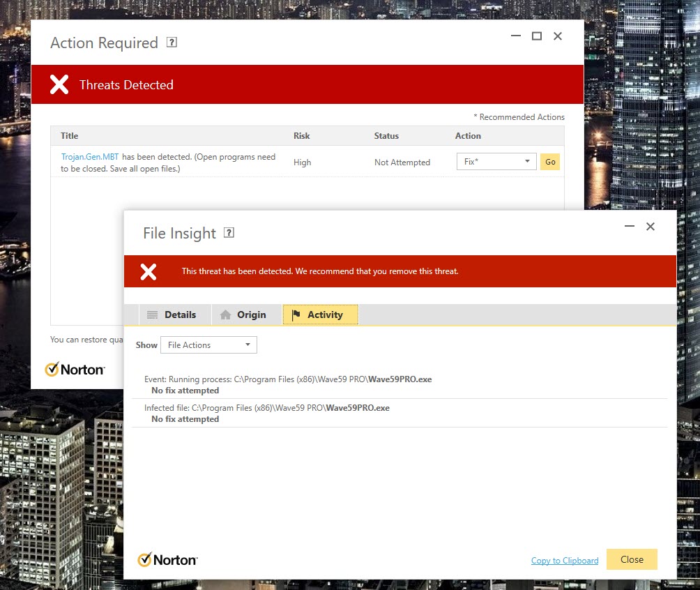700x590 pixels.
Task: Click the Copy to Clipboard link
Action: point(565,561)
